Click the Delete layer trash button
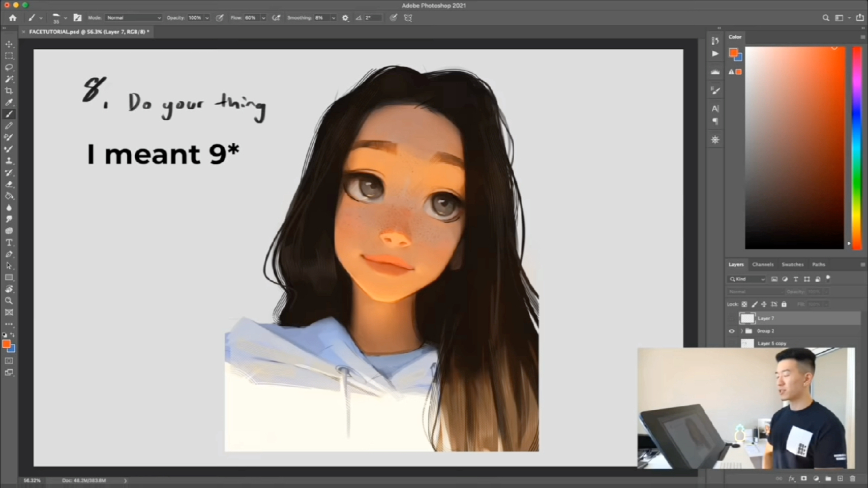 pyautogui.click(x=853, y=478)
